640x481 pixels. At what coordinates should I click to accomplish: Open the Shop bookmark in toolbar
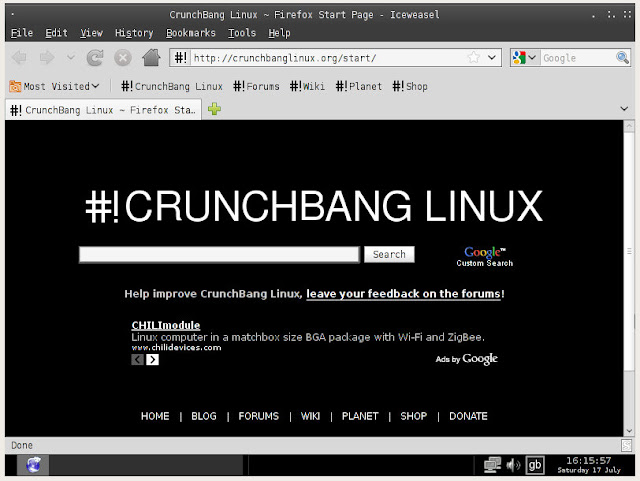click(410, 87)
